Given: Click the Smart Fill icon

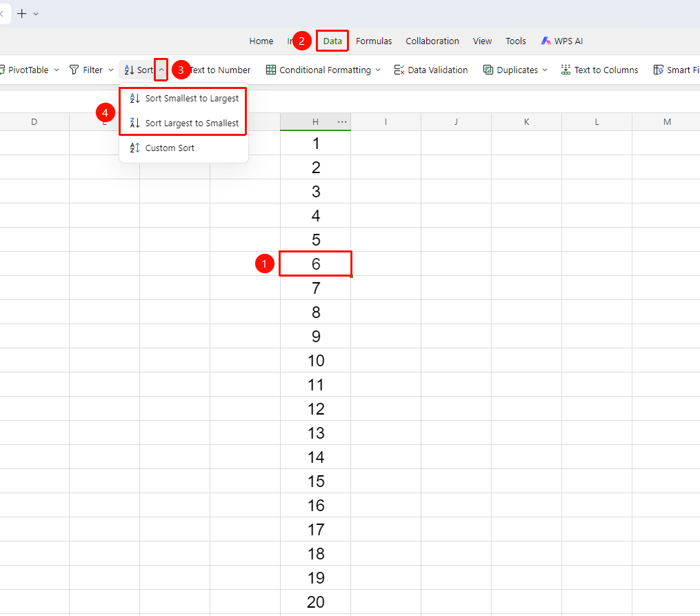Looking at the screenshot, I should [658, 70].
